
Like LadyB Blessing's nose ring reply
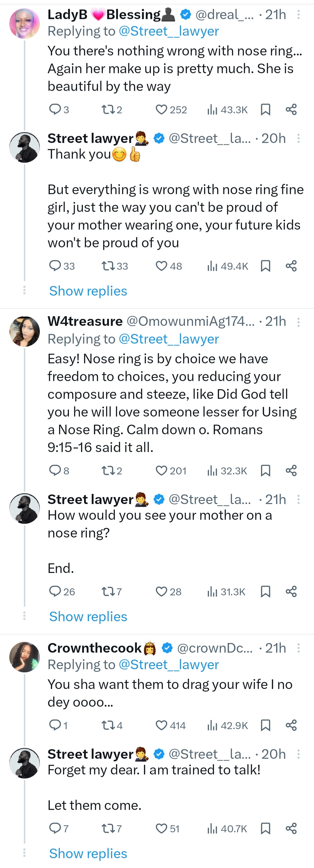pos(161,110)
